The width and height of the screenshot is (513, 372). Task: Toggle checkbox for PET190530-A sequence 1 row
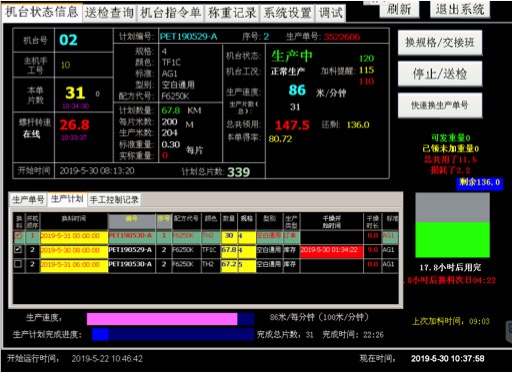click(18, 236)
